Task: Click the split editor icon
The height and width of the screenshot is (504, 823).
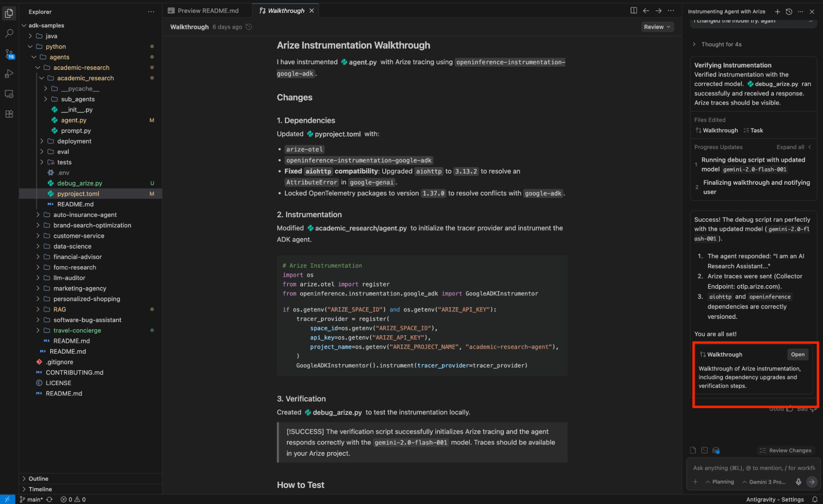Action: tap(634, 11)
